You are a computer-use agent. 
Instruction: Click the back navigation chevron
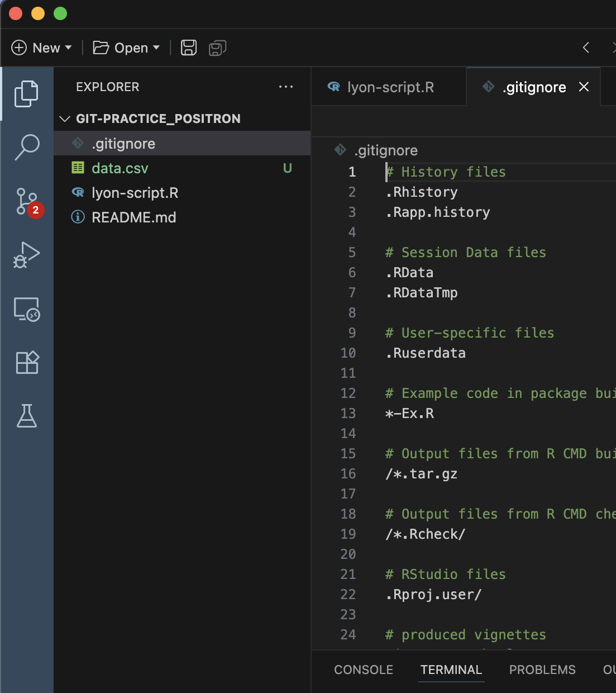click(585, 48)
